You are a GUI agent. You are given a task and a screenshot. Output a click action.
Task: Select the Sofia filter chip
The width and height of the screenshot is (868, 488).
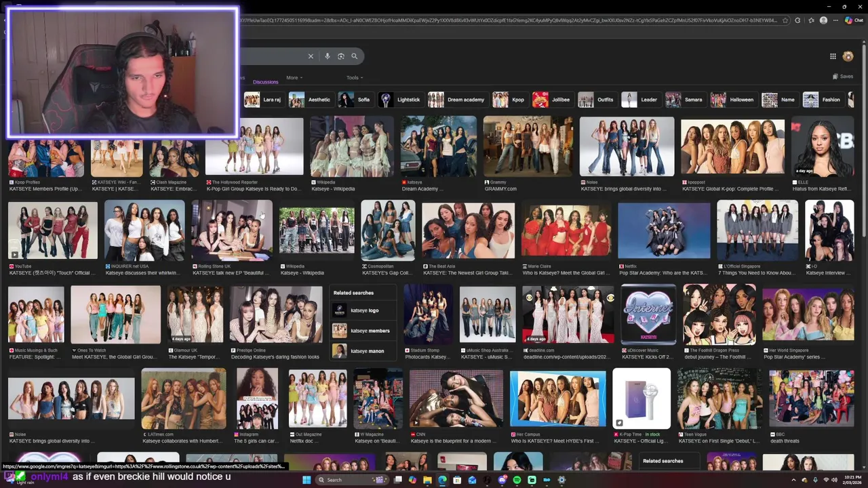pyautogui.click(x=355, y=100)
